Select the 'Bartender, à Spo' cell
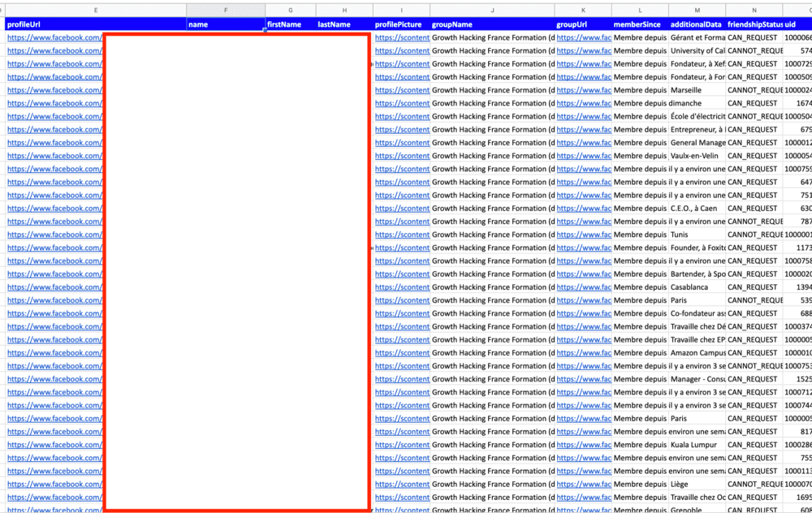Image resolution: width=812 pixels, height=513 pixels. point(697,274)
